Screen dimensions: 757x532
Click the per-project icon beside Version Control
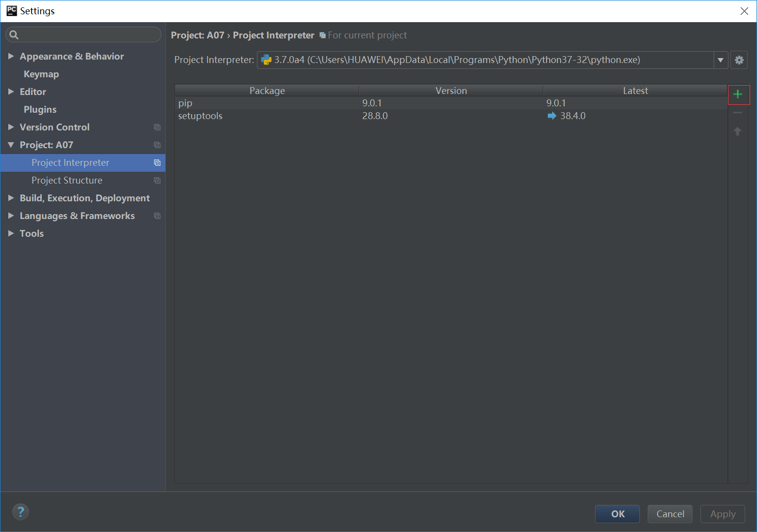click(158, 127)
